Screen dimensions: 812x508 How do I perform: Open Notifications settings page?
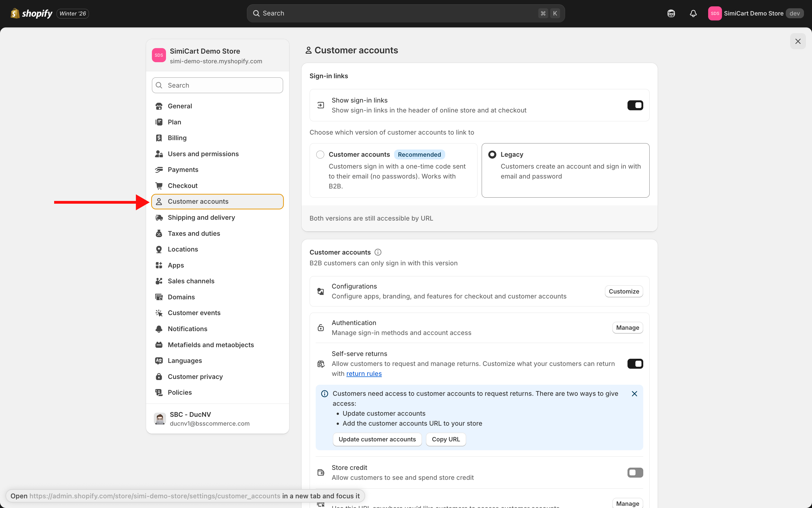coord(187,329)
